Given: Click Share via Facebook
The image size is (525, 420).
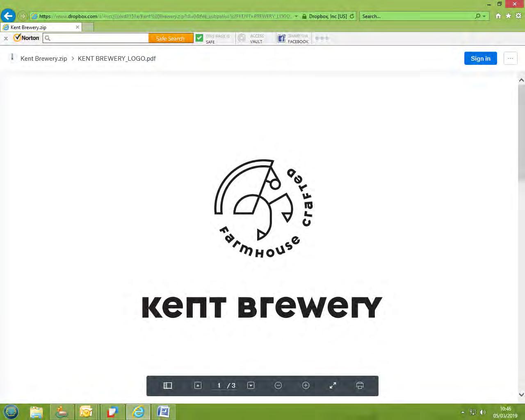Looking at the screenshot, I should pyautogui.click(x=293, y=39).
